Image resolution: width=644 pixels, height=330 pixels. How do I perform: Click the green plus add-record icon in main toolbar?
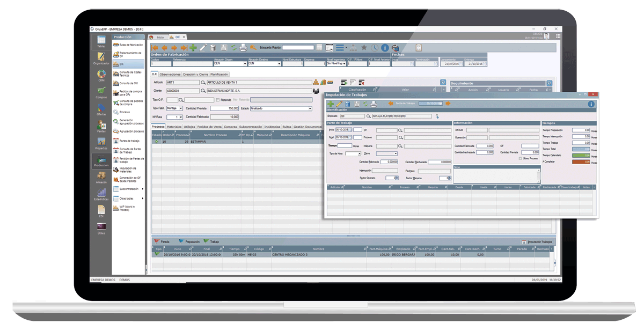pyautogui.click(x=193, y=48)
